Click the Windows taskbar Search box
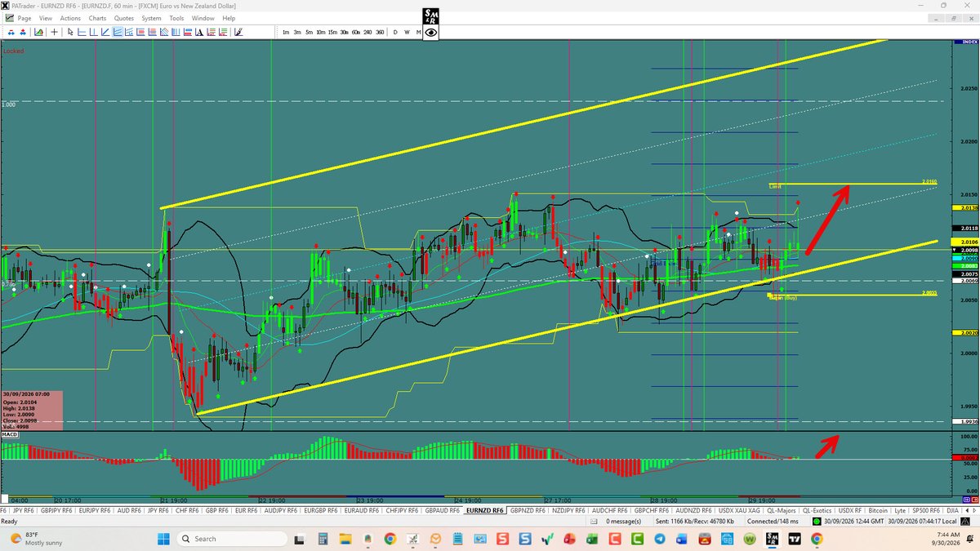Image resolution: width=980 pixels, height=551 pixels. (232, 539)
